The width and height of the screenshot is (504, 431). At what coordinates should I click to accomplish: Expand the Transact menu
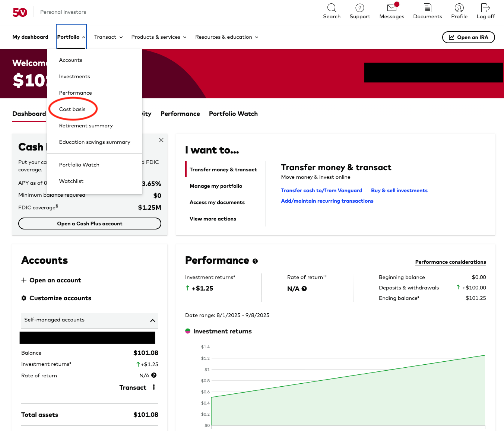[108, 37]
